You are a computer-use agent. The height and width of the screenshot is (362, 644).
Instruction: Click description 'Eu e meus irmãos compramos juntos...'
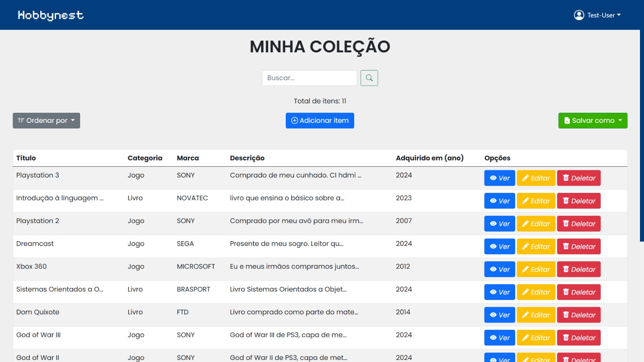point(294,267)
